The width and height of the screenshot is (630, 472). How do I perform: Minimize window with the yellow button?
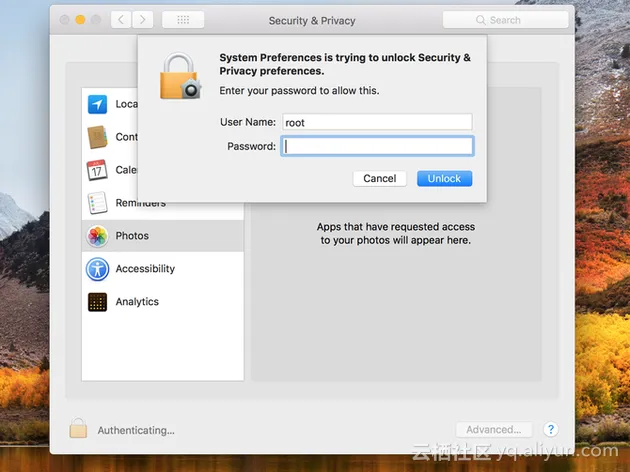pos(81,20)
